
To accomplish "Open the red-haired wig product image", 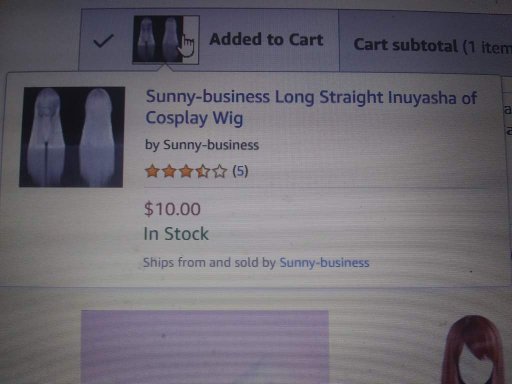I will click(x=475, y=349).
